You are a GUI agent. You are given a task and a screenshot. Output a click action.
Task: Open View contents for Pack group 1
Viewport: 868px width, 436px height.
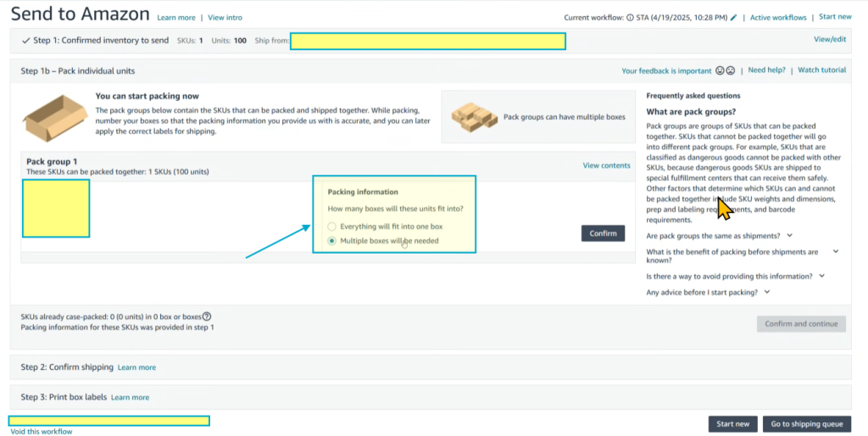606,165
